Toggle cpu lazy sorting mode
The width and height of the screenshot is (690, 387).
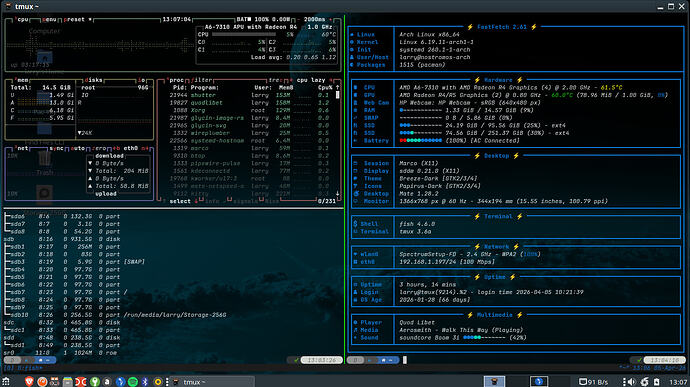coord(311,80)
